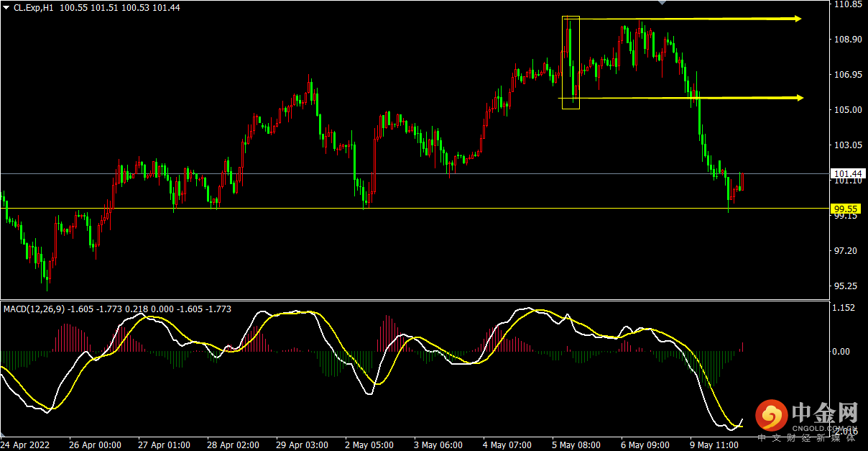Click the 24 Apr 2022 date label
Image resolution: width=868 pixels, height=451 pixels.
coord(27,445)
